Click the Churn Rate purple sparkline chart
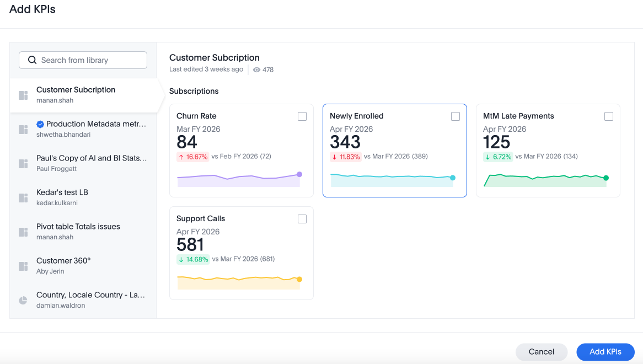The height and width of the screenshot is (364, 643). [x=239, y=179]
